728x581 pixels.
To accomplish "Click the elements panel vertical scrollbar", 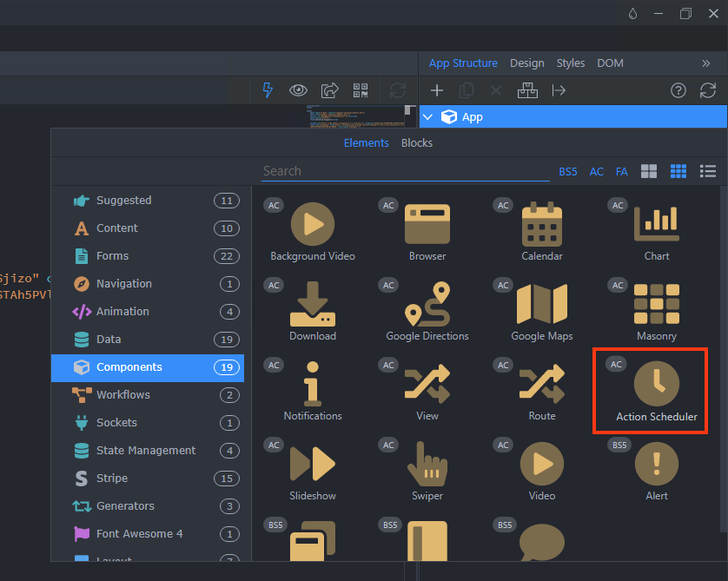I will [724, 360].
